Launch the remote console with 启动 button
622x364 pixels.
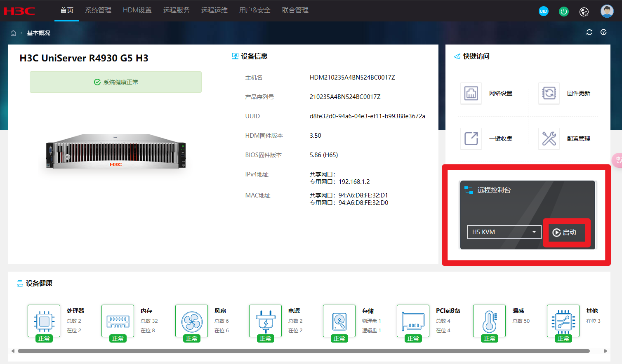(x=565, y=232)
